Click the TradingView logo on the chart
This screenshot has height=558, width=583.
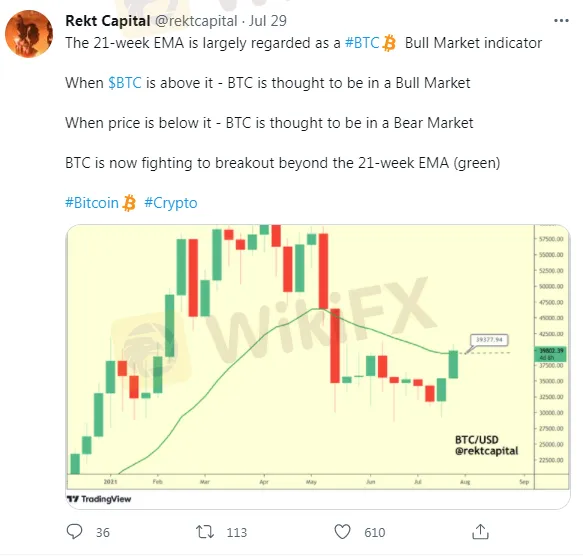pyautogui.click(x=99, y=499)
